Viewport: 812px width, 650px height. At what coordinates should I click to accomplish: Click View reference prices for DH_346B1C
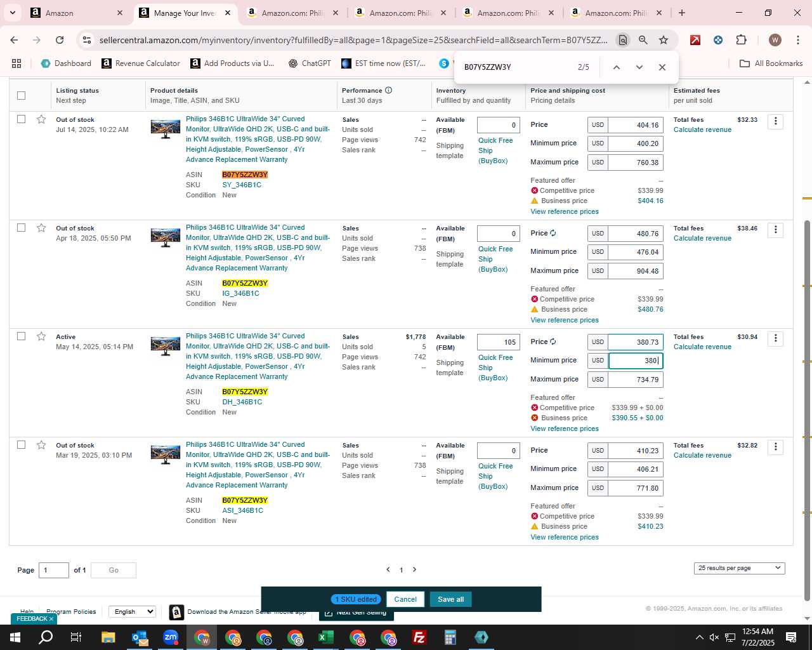pyautogui.click(x=565, y=428)
